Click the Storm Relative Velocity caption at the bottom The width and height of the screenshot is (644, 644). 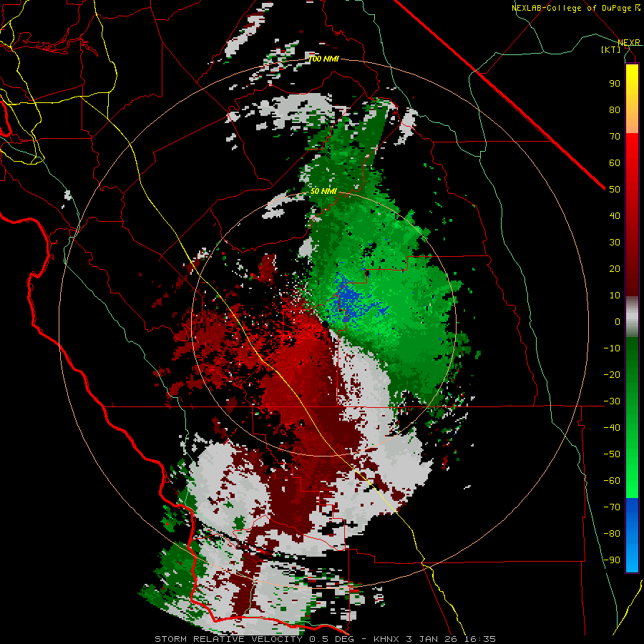tap(325, 639)
